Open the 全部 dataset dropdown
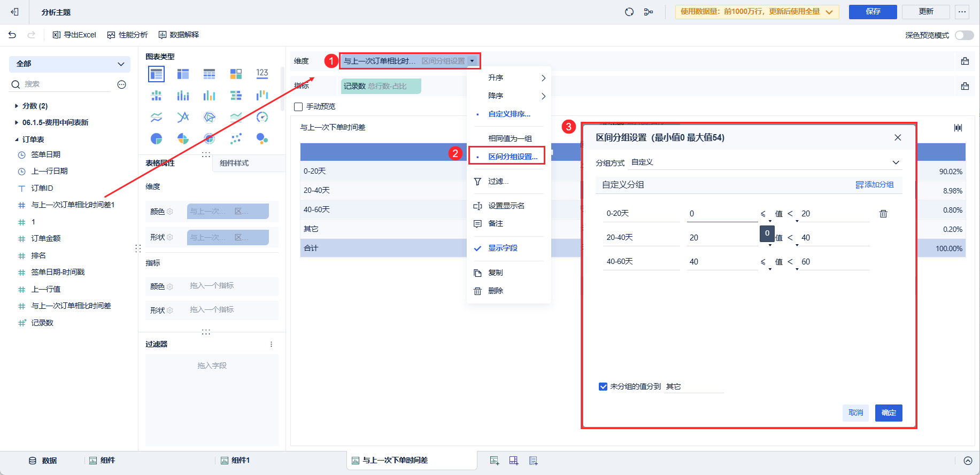The width and height of the screenshot is (980, 475). (70, 64)
